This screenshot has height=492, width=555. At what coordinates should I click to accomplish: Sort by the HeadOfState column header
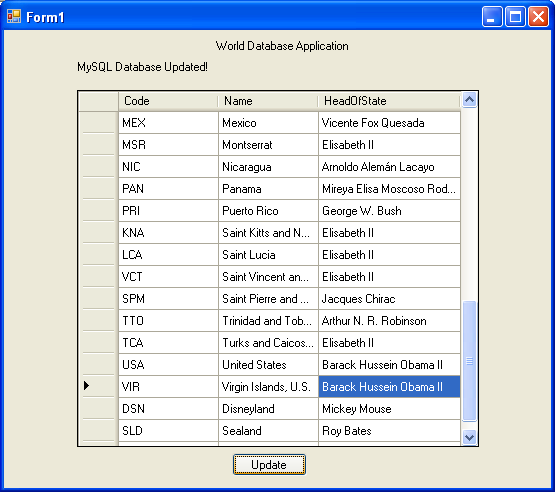click(x=389, y=101)
